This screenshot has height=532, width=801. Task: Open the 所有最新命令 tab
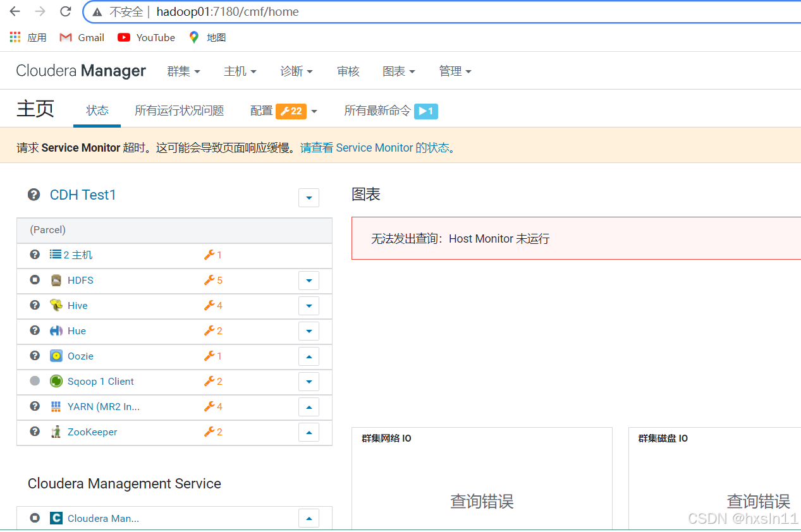tap(391, 111)
